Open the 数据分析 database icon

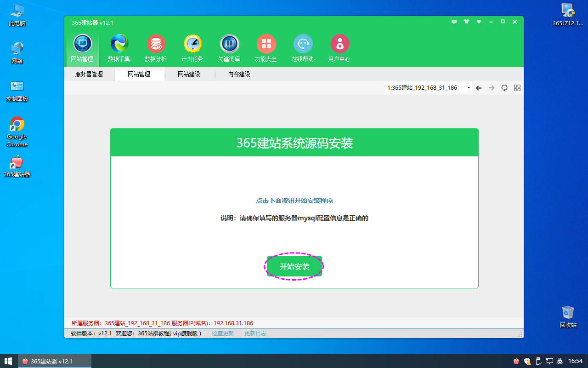tap(156, 48)
